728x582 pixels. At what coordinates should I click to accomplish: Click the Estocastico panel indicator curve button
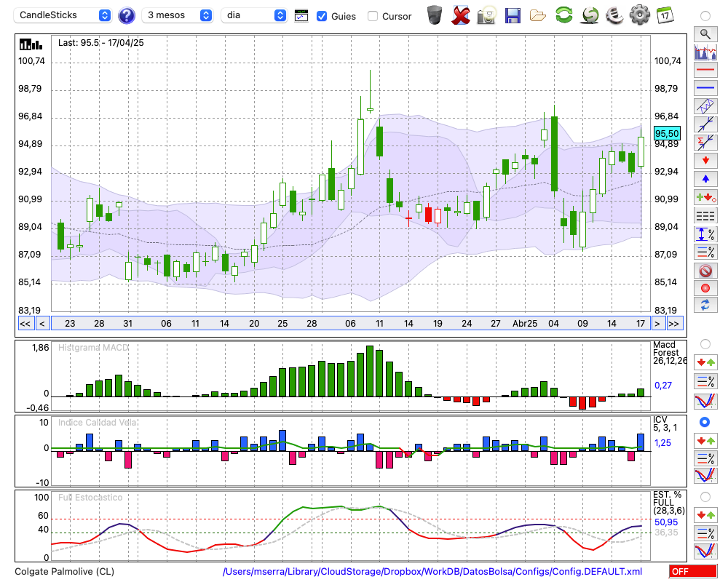[705, 551]
